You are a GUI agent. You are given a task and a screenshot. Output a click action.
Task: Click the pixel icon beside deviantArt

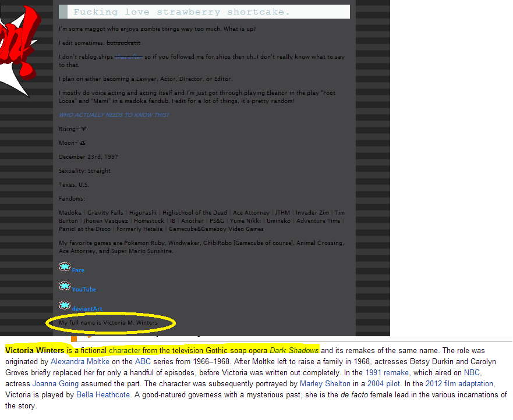click(x=64, y=305)
